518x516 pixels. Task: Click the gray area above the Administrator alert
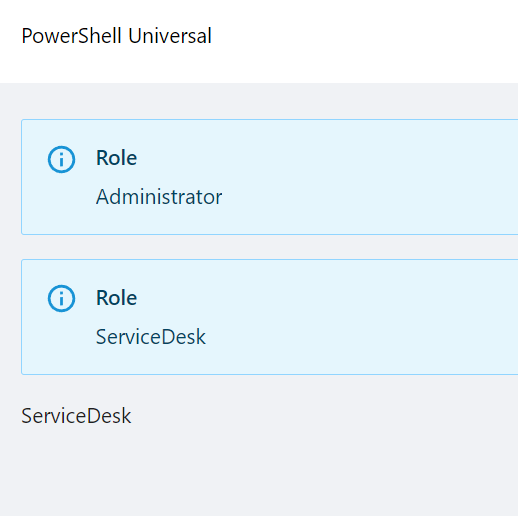pyautogui.click(x=259, y=101)
